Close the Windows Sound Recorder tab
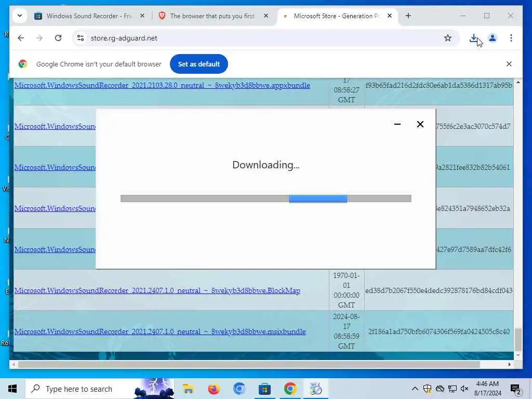The width and height of the screenshot is (532, 399). pyautogui.click(x=142, y=16)
